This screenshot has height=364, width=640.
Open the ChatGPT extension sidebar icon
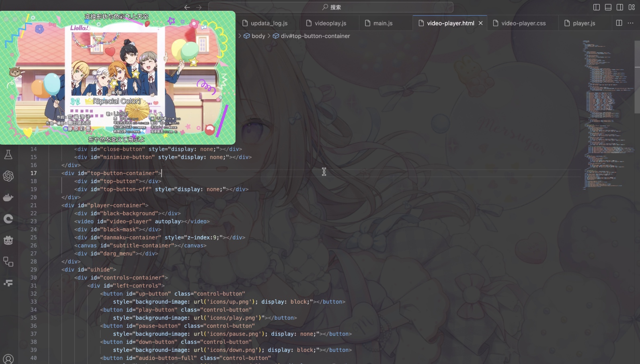(8, 176)
